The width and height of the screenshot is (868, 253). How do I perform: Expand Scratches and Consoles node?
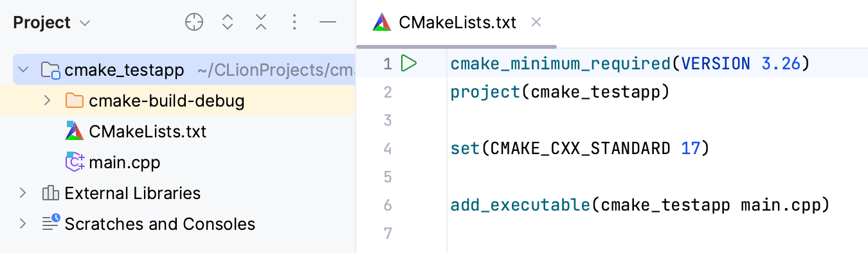click(23, 223)
